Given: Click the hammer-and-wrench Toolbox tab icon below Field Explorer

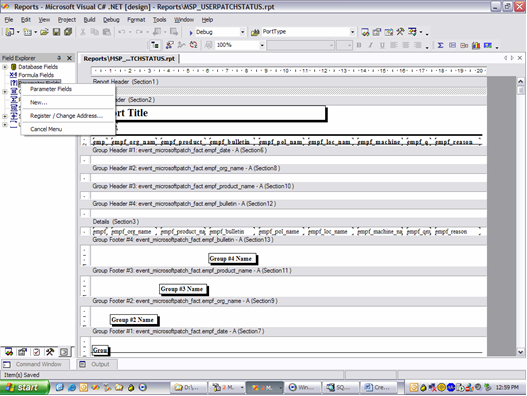Looking at the screenshot, I should [x=50, y=352].
